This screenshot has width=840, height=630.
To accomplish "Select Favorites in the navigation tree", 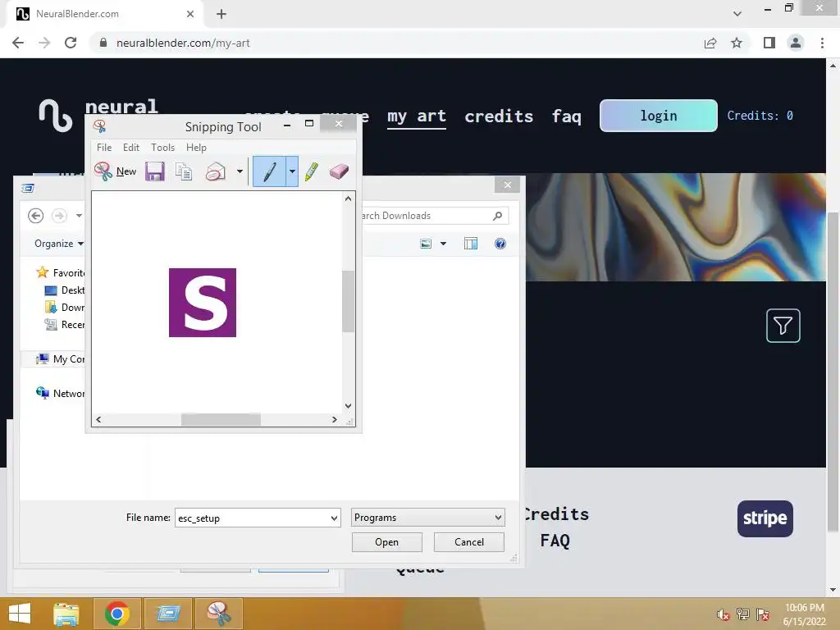I will click(60, 272).
